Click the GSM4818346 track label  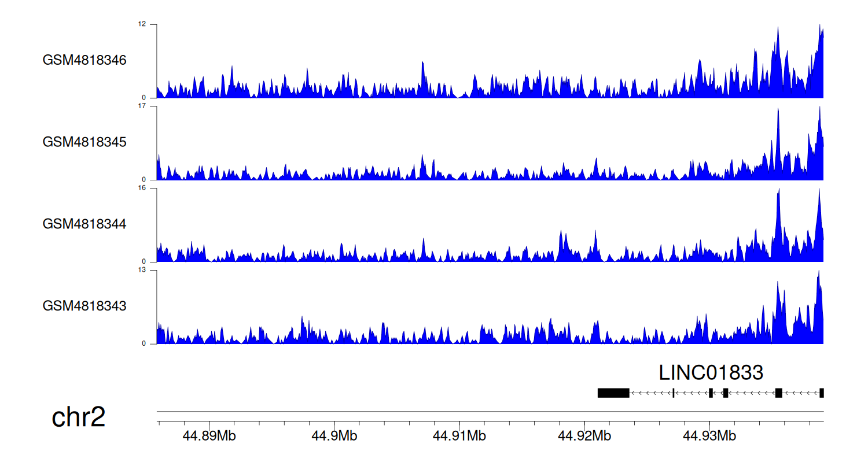84,60
